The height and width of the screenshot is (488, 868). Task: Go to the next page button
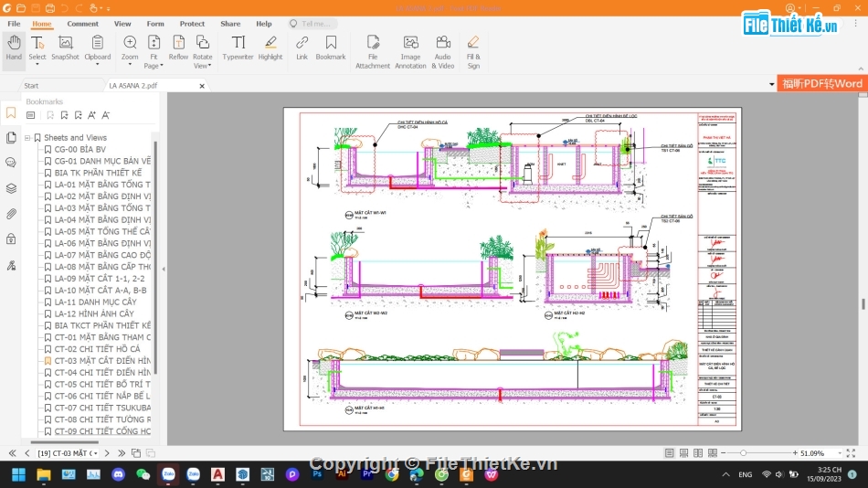pos(107,453)
